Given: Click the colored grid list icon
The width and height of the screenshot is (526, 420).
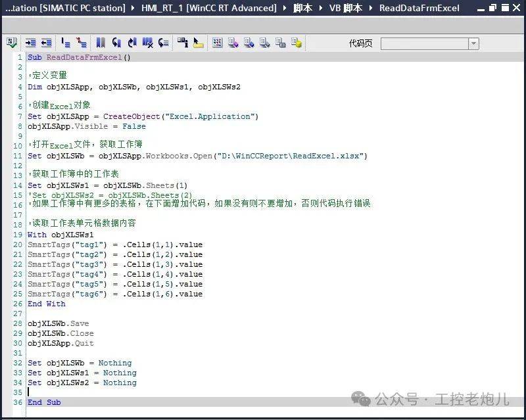Looking at the screenshot, I should click(x=218, y=43).
